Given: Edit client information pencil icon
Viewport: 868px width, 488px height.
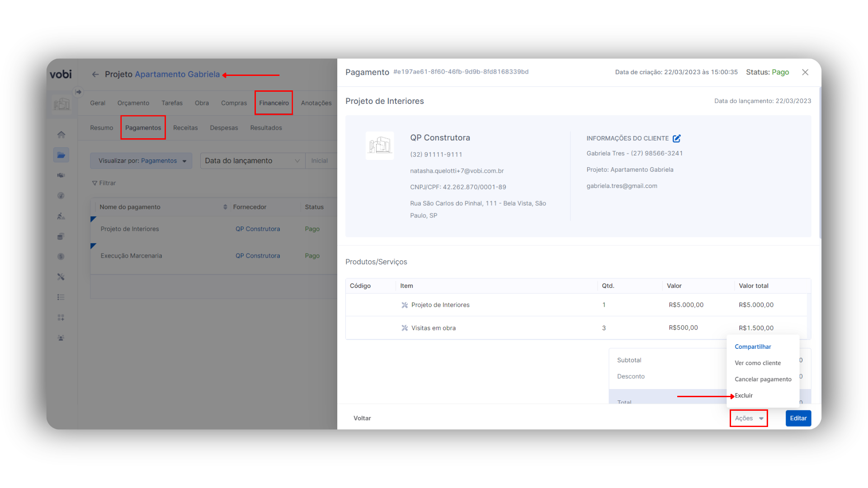Looking at the screenshot, I should click(676, 138).
